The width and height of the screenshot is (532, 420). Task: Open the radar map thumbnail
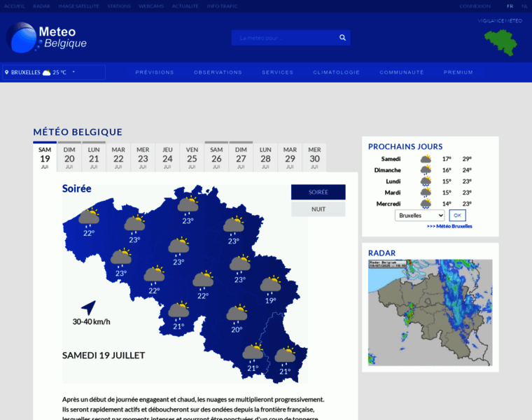click(x=430, y=312)
